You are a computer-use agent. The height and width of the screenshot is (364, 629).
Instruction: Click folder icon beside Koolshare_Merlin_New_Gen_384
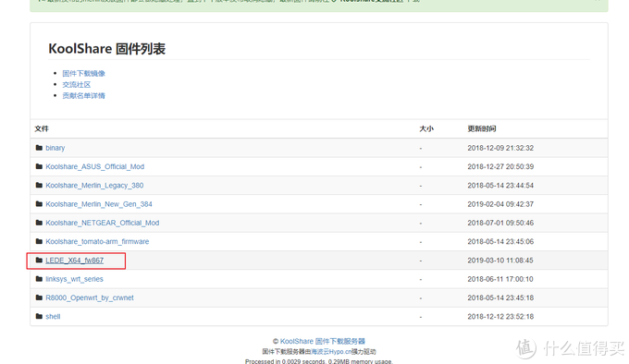point(39,204)
